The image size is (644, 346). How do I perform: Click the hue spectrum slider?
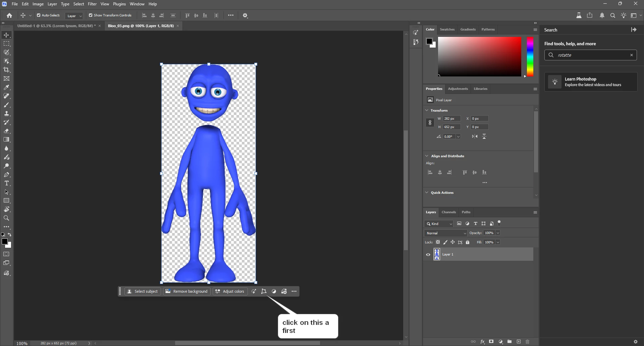530,57
